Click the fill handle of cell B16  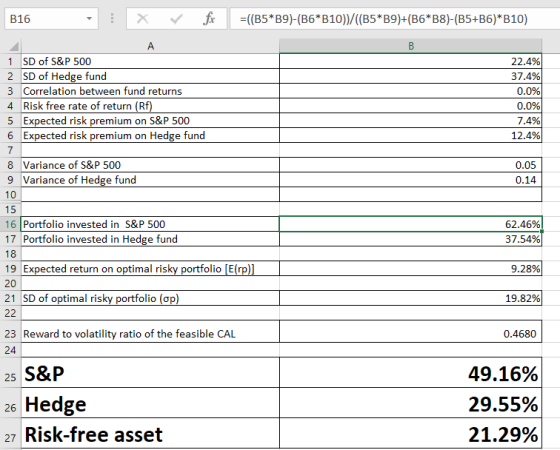point(542,231)
